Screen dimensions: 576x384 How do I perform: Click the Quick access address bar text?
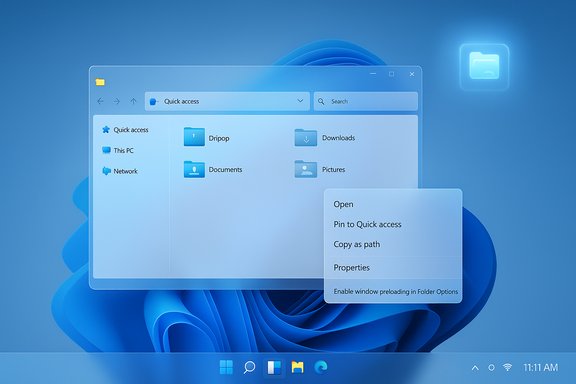click(x=181, y=101)
